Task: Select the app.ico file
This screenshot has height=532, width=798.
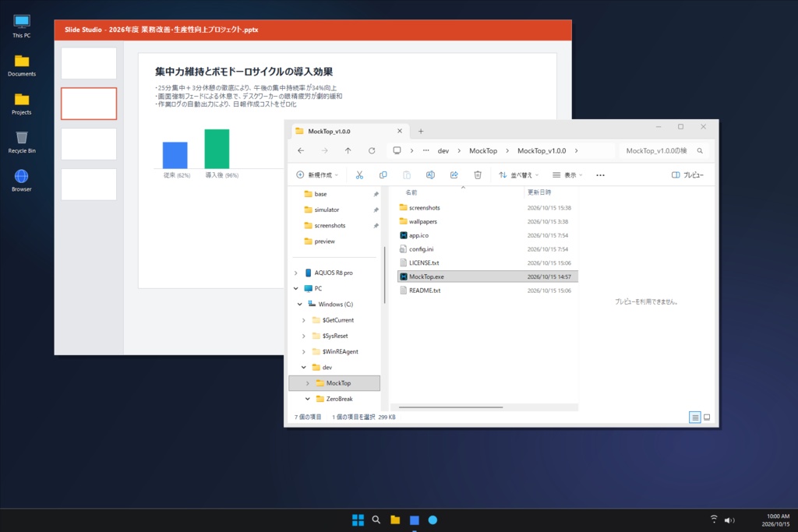Action: tap(488, 235)
